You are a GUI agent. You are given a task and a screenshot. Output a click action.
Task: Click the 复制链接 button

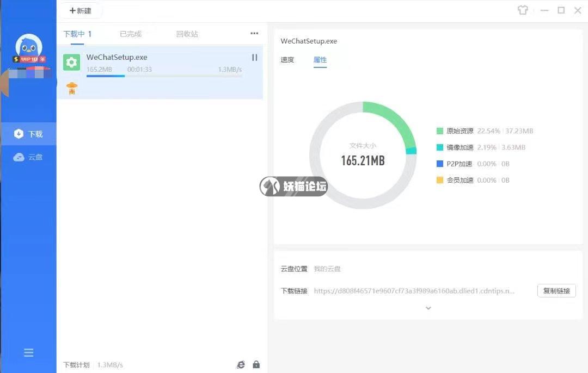coord(556,290)
